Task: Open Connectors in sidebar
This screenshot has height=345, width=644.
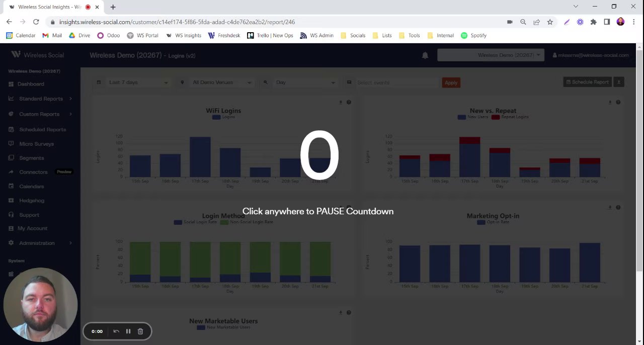Action: pyautogui.click(x=33, y=172)
